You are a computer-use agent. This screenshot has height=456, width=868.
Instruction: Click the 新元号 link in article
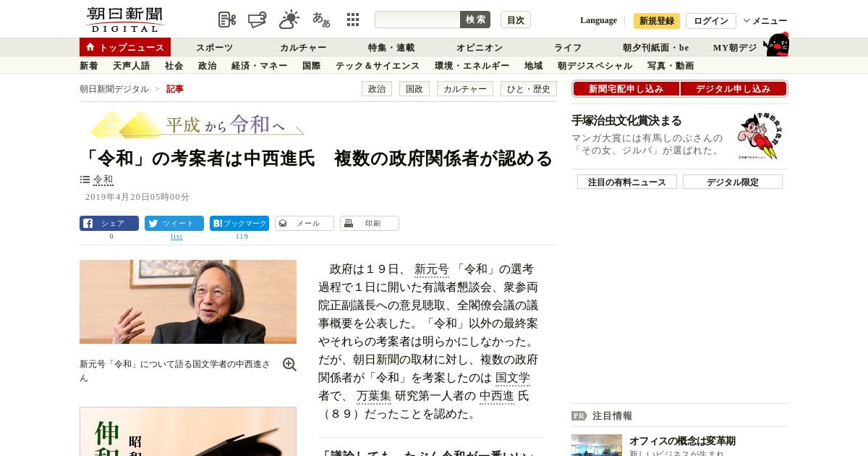[x=432, y=269]
